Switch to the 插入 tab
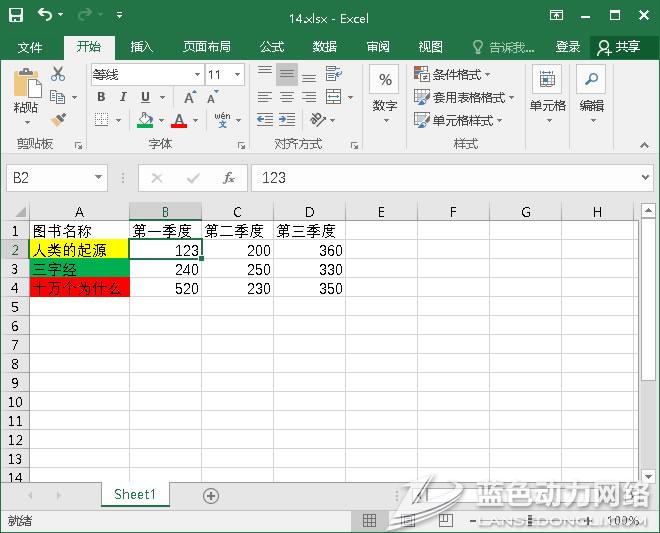The image size is (660, 533). coord(142,47)
